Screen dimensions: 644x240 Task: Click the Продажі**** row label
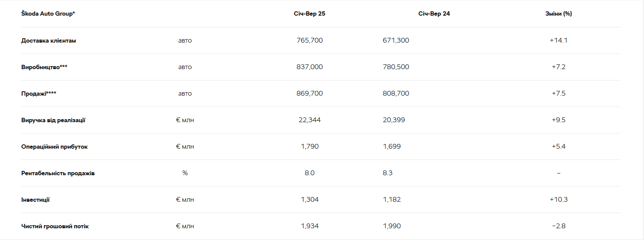pos(39,93)
